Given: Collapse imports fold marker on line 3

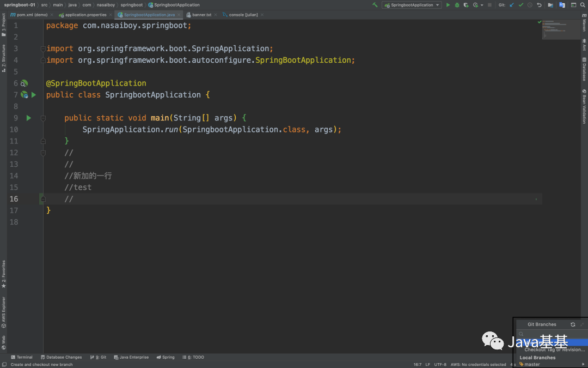Looking at the screenshot, I should (x=43, y=49).
